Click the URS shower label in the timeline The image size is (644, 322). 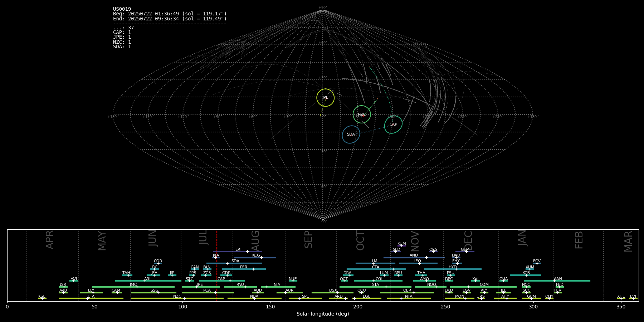coord(480,297)
